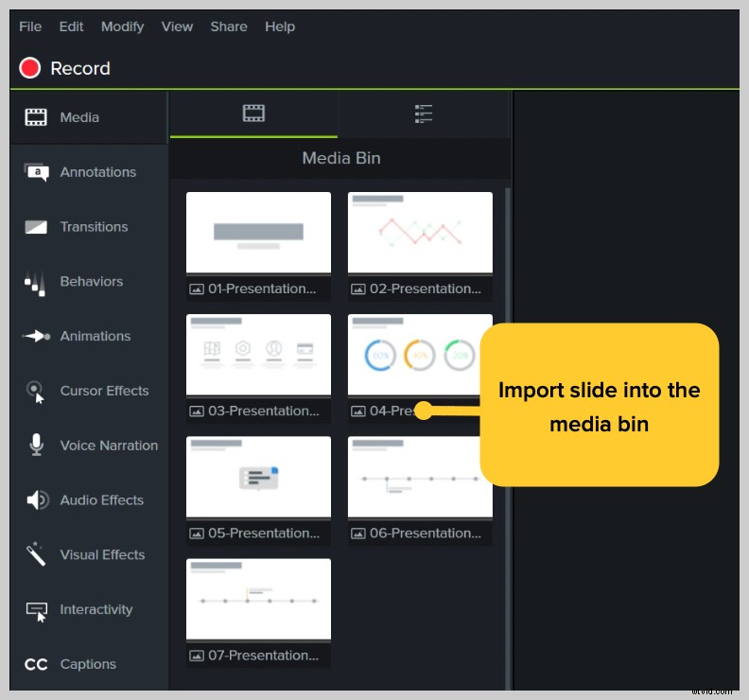Open Voice Narration microphone icon

click(x=36, y=445)
